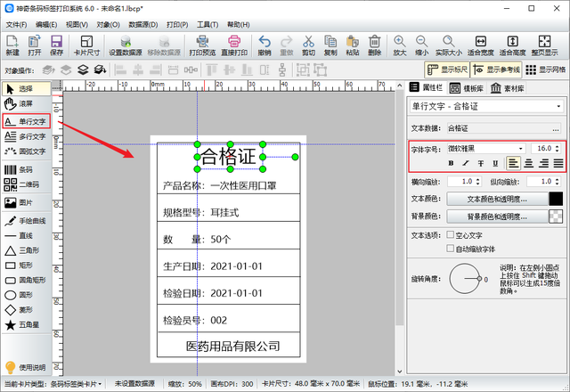Open the 对象(O) menu

coord(108,25)
